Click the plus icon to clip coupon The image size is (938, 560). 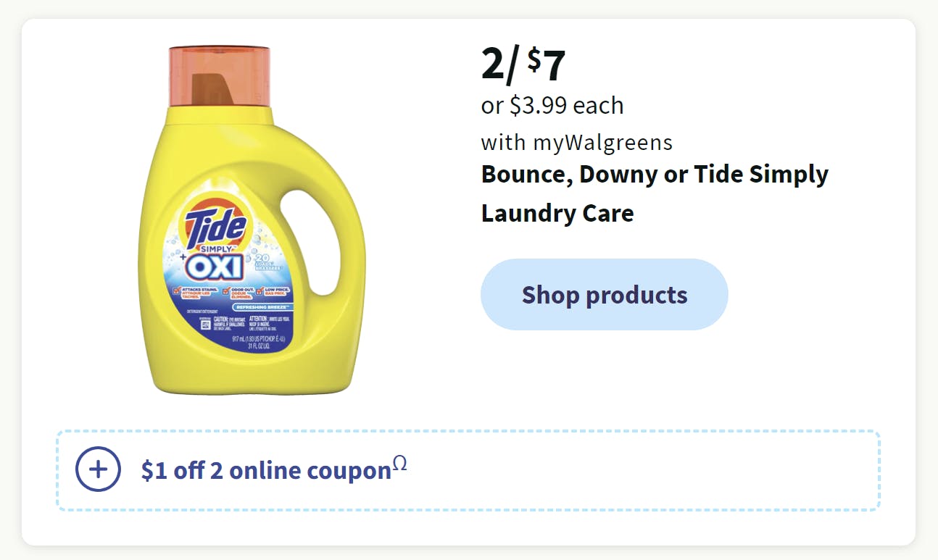(98, 469)
